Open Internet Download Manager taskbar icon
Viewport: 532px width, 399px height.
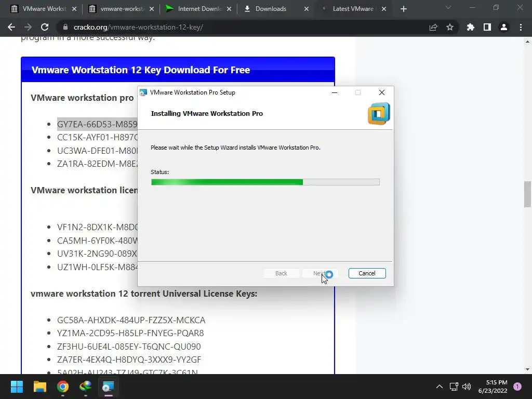86,387
